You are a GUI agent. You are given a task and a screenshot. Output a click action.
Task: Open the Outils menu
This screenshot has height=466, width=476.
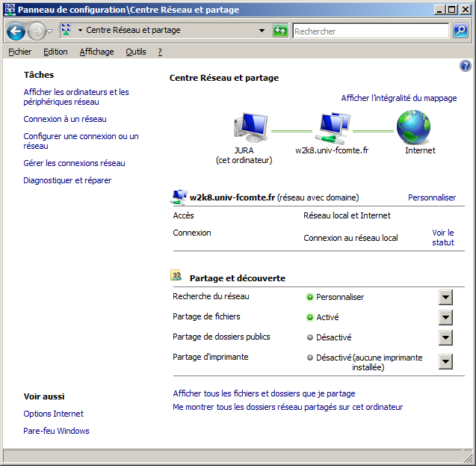136,52
